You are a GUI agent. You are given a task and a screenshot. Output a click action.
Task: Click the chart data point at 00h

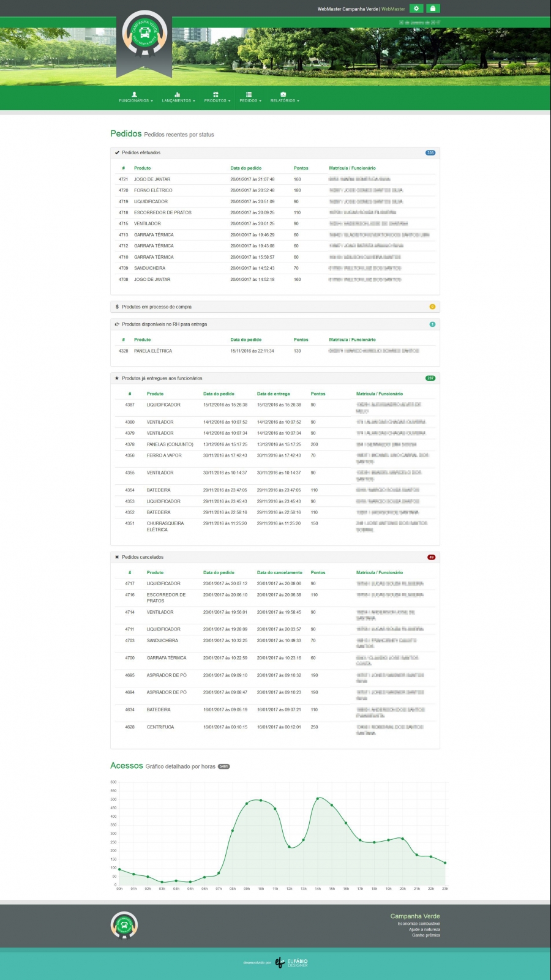point(119,869)
